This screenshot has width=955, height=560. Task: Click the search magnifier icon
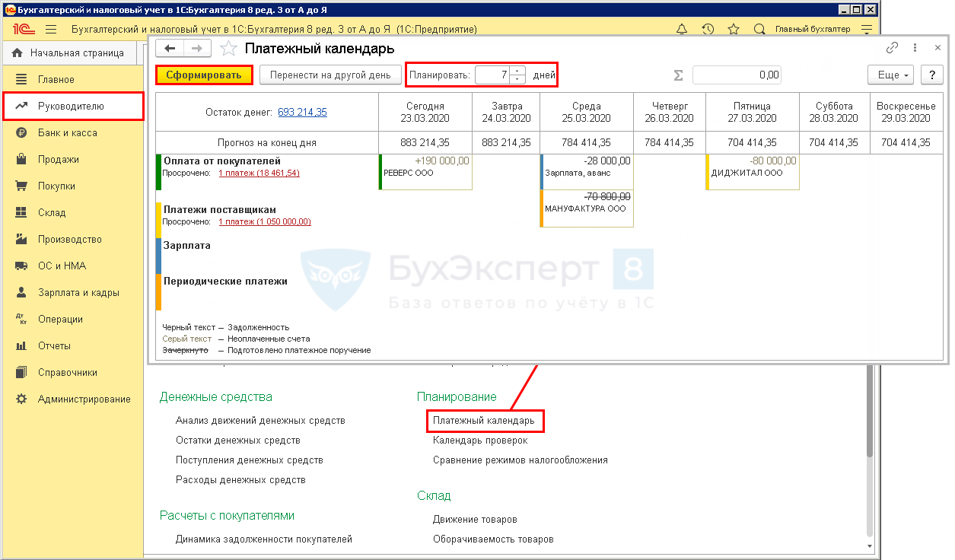tap(759, 30)
